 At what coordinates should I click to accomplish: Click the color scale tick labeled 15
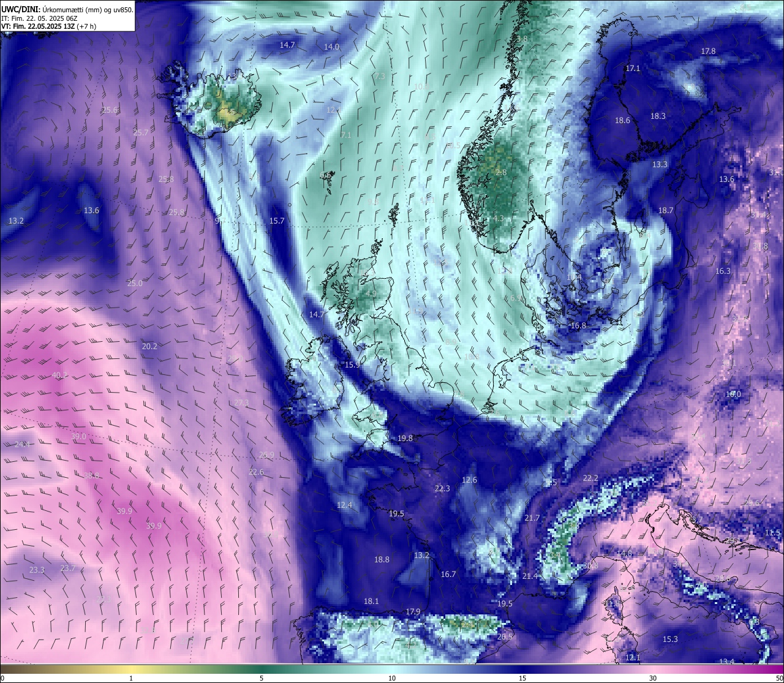[522, 678]
